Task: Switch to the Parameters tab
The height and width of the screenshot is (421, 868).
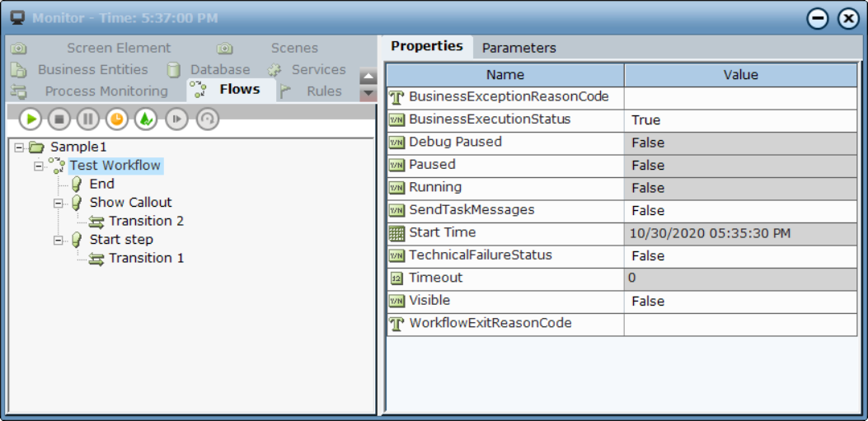Action: click(x=518, y=48)
